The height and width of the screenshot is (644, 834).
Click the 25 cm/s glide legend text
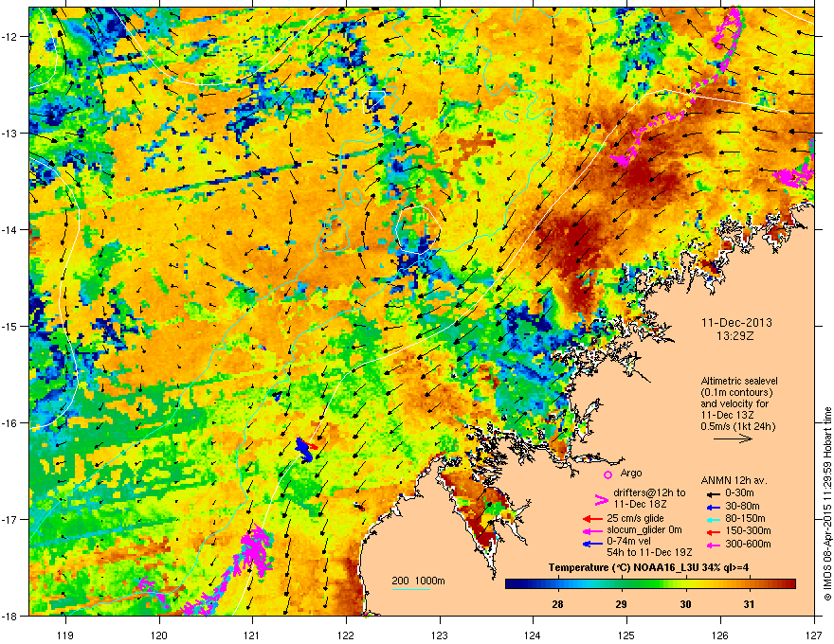[635, 518]
